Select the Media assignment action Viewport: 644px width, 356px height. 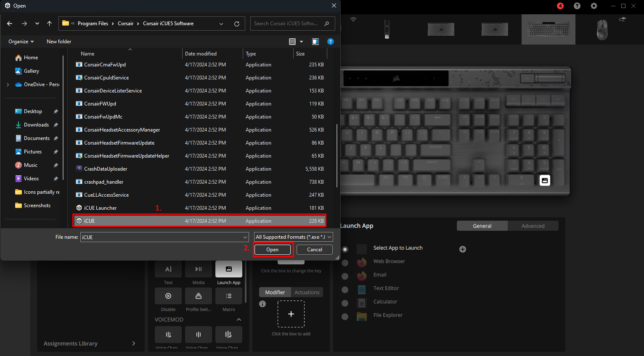point(198,269)
